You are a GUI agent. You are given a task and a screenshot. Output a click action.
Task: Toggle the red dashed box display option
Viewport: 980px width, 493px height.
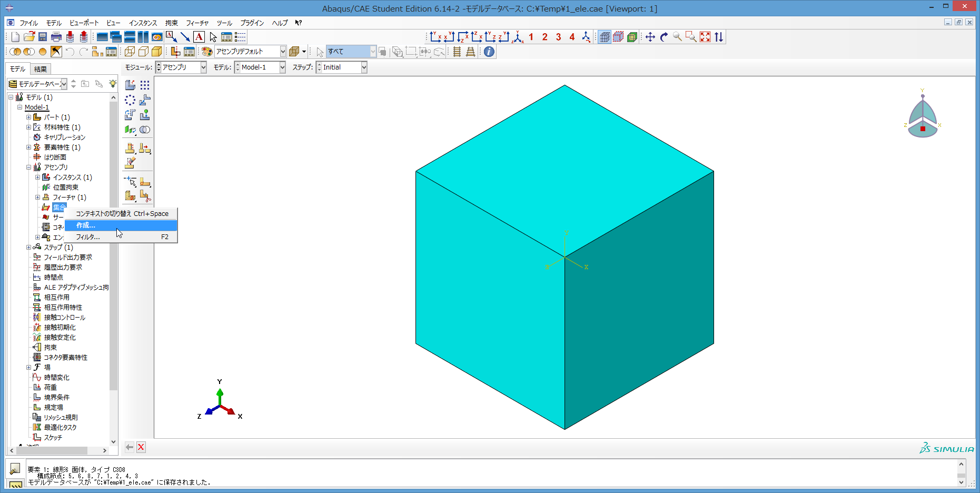point(618,37)
